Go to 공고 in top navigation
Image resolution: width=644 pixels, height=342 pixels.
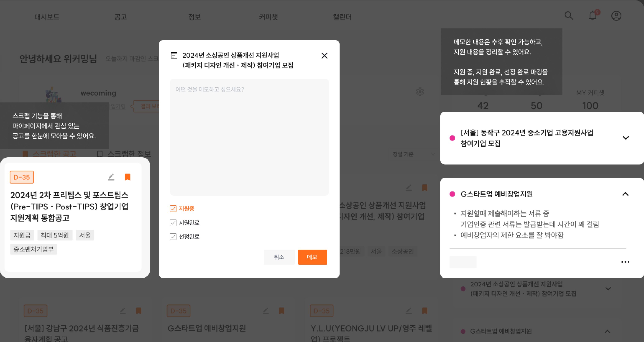[120, 17]
